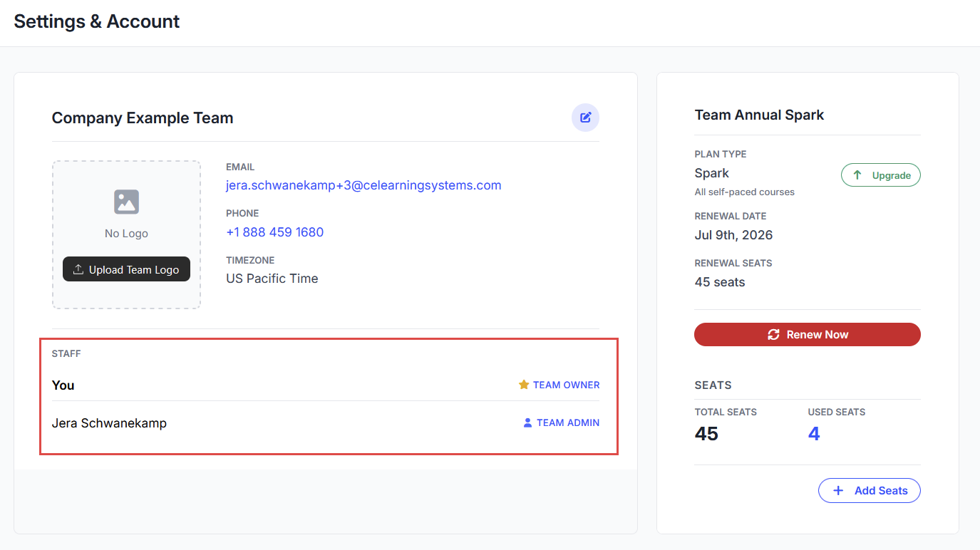980x550 pixels.
Task: Click the Settings & Account page title
Action: point(97,21)
